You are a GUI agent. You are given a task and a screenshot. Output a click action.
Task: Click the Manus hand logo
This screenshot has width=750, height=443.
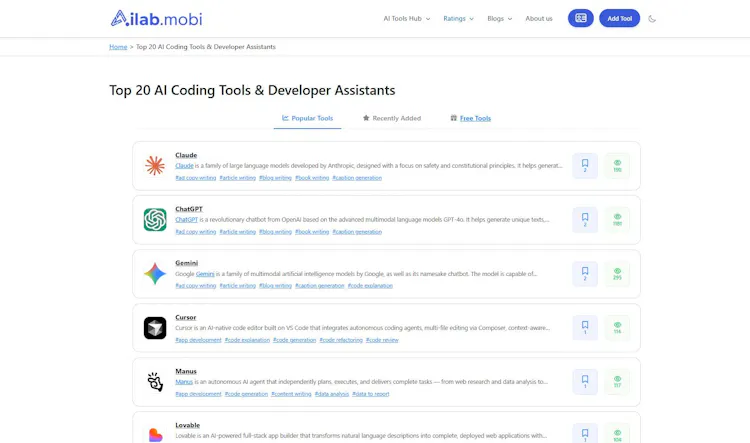[155, 382]
